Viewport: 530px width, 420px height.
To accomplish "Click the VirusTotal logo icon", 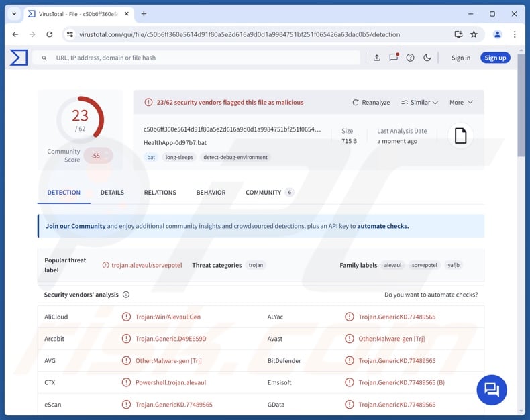I will pos(19,58).
